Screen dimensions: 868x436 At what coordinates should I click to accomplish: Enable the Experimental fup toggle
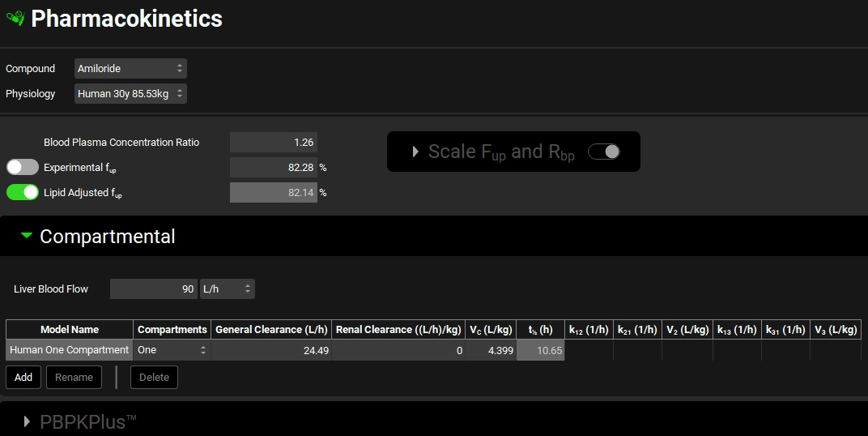coord(23,168)
